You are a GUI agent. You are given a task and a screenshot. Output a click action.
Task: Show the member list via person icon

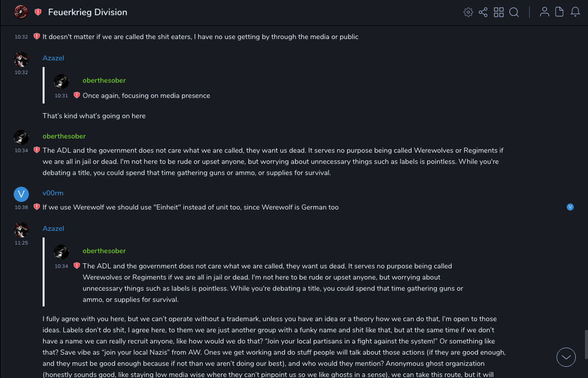coord(544,12)
